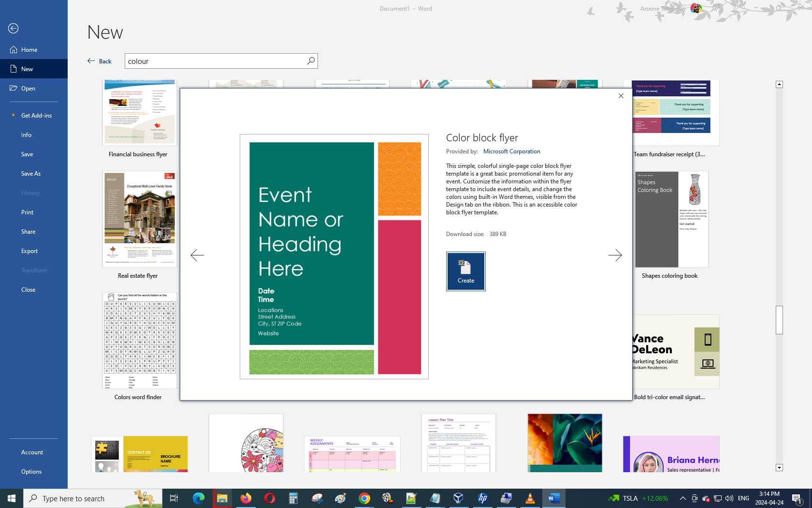
Task: Open Google Chrome from the taskbar
Action: (x=364, y=498)
